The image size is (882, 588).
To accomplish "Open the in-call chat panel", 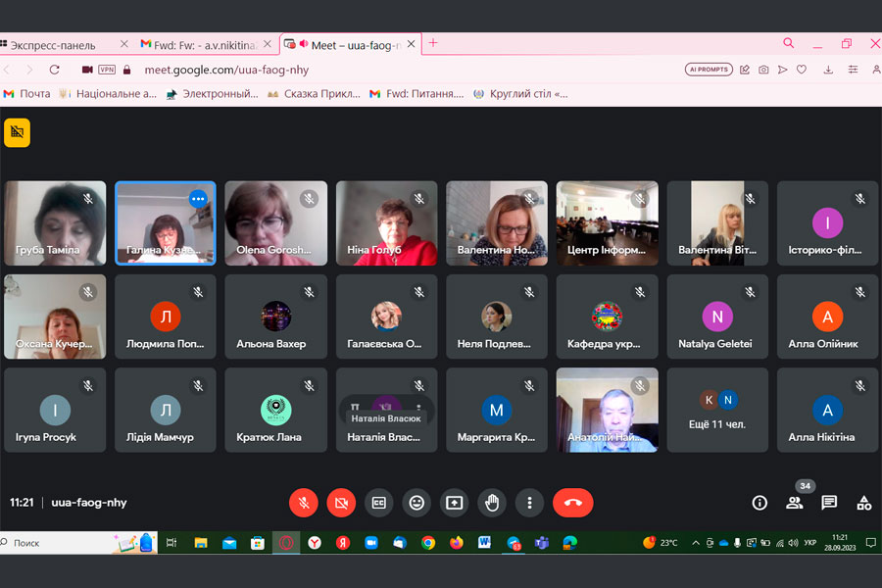I will [829, 503].
